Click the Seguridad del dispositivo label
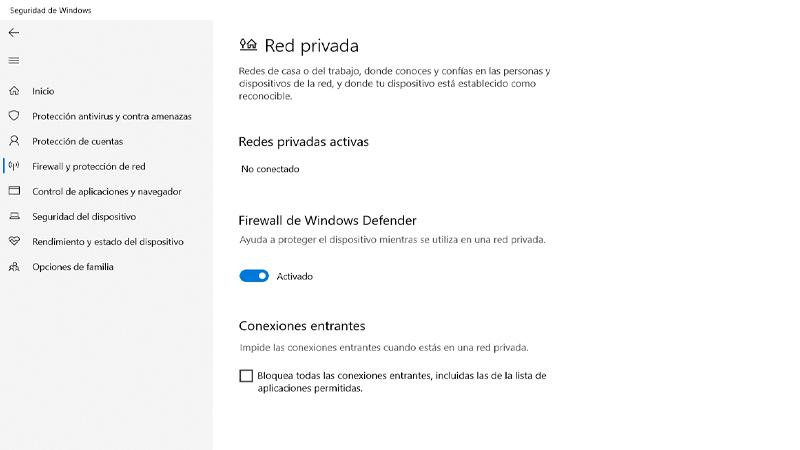The image size is (800, 450). (x=84, y=216)
